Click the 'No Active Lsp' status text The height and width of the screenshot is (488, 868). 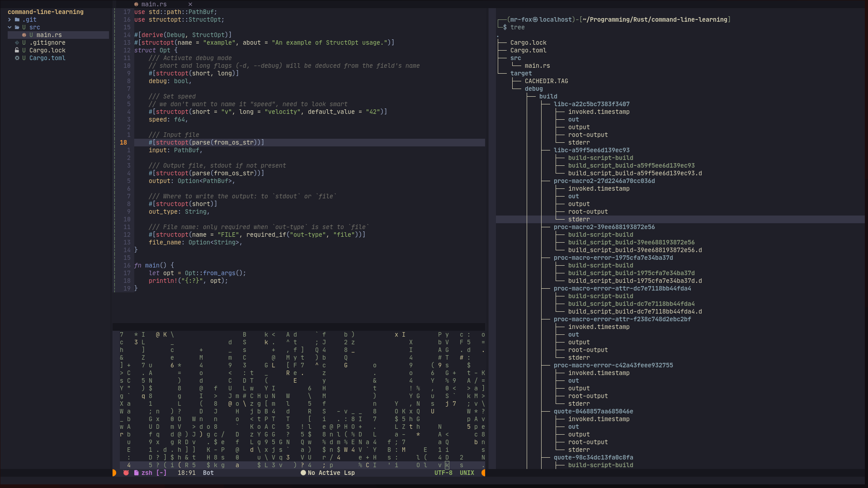point(331,473)
